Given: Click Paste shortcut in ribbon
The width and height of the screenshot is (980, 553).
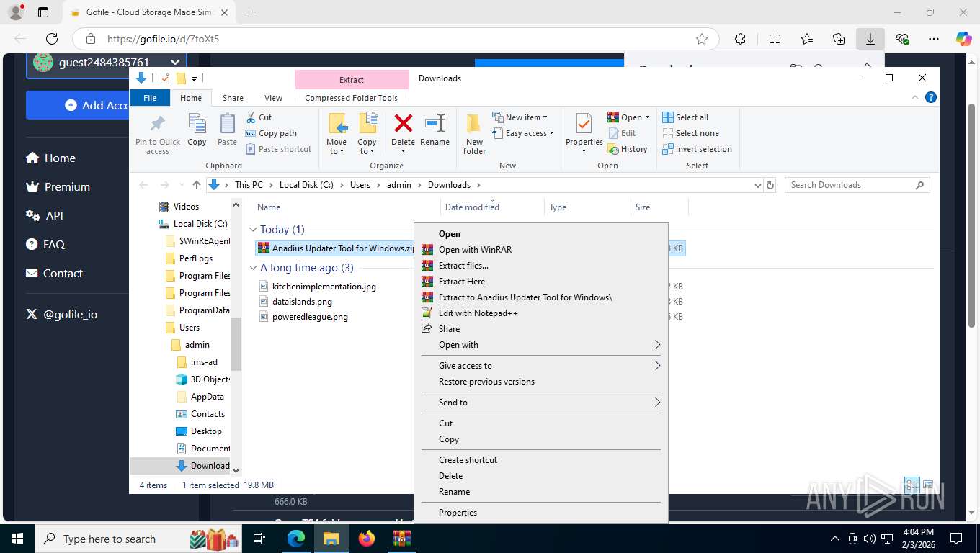Looking at the screenshot, I should [x=278, y=149].
